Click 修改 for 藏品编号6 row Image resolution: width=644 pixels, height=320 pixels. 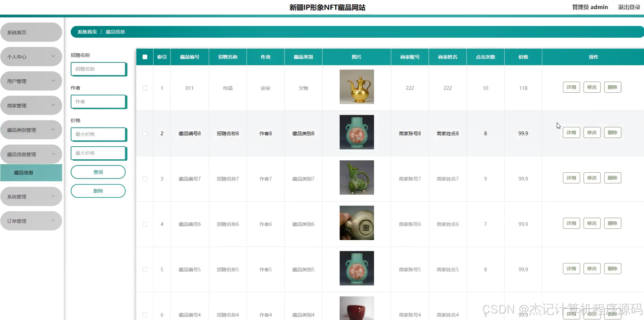(592, 223)
